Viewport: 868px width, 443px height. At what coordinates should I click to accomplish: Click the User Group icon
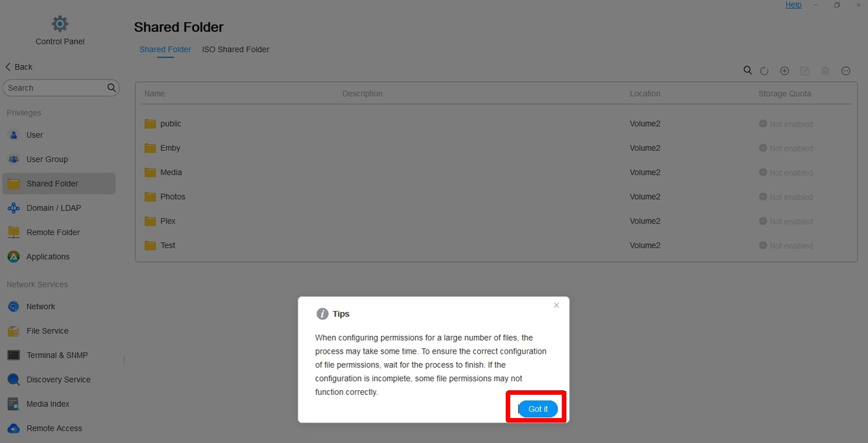[x=14, y=159]
